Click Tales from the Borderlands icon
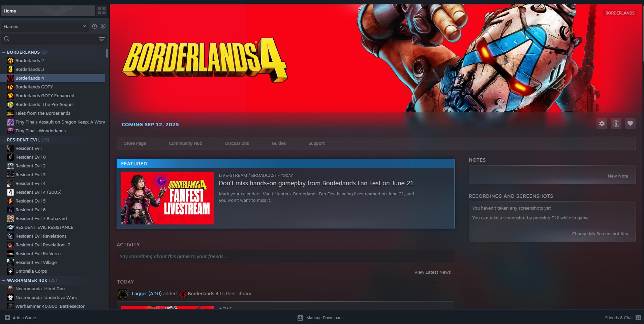Viewport: 644px width, 324px height. (10, 113)
